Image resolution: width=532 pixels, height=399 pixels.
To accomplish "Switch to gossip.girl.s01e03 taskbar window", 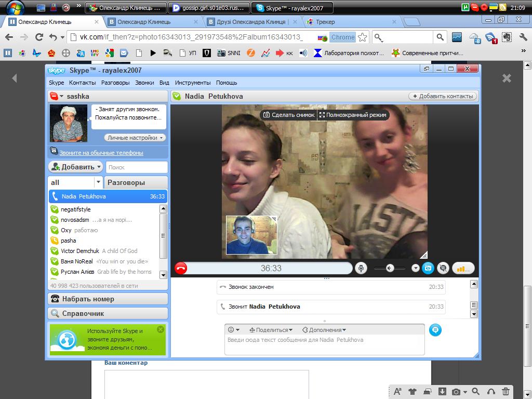I will [210, 8].
